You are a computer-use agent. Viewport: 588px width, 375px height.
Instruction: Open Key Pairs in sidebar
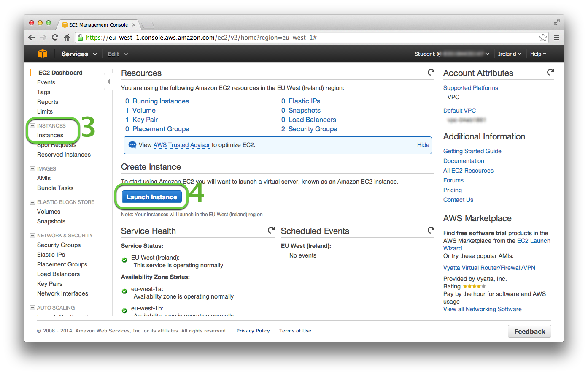click(50, 284)
